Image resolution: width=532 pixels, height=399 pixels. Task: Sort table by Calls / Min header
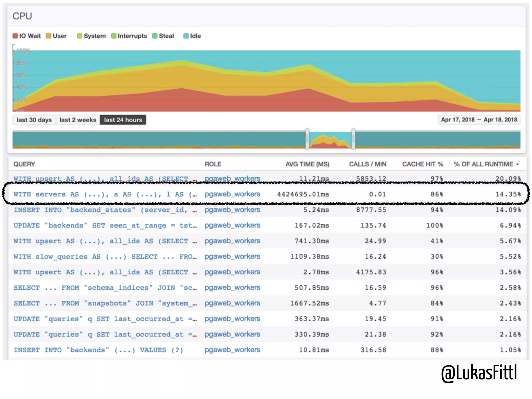click(x=367, y=164)
